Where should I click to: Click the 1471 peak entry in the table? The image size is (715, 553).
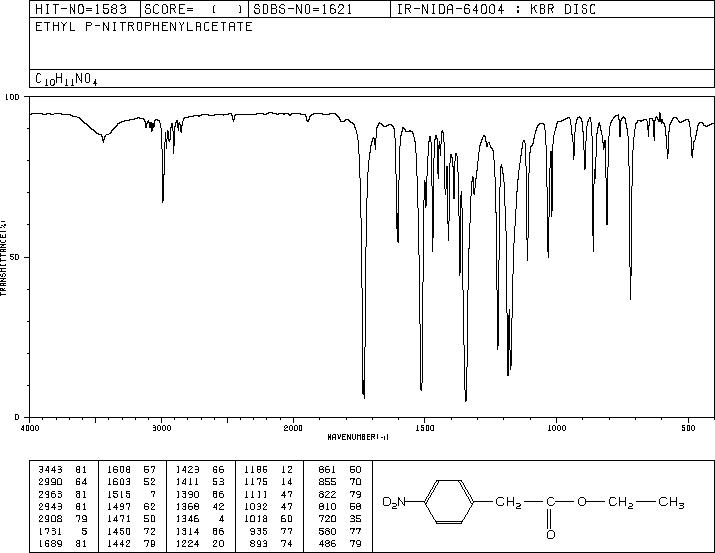131,519
